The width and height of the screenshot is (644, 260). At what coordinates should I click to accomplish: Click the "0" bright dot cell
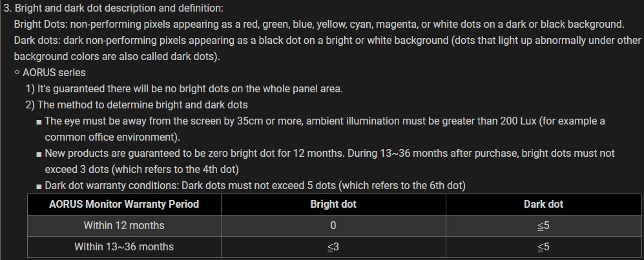[x=333, y=226]
